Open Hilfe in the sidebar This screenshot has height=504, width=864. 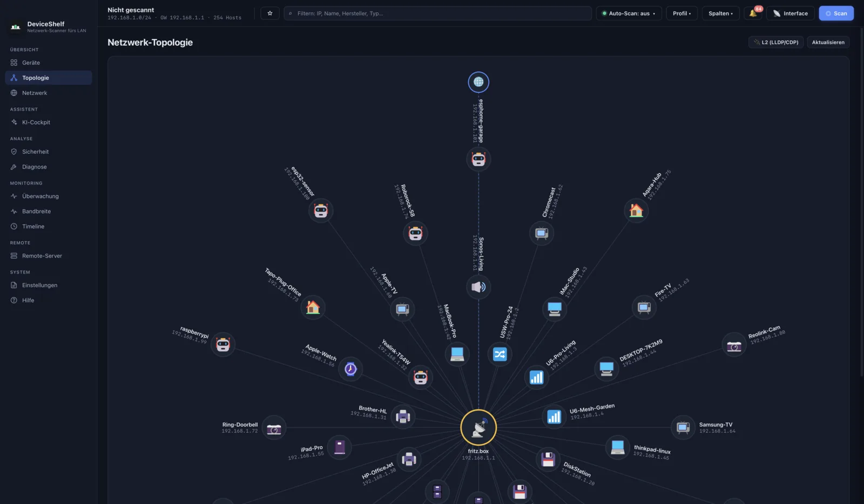point(49,301)
